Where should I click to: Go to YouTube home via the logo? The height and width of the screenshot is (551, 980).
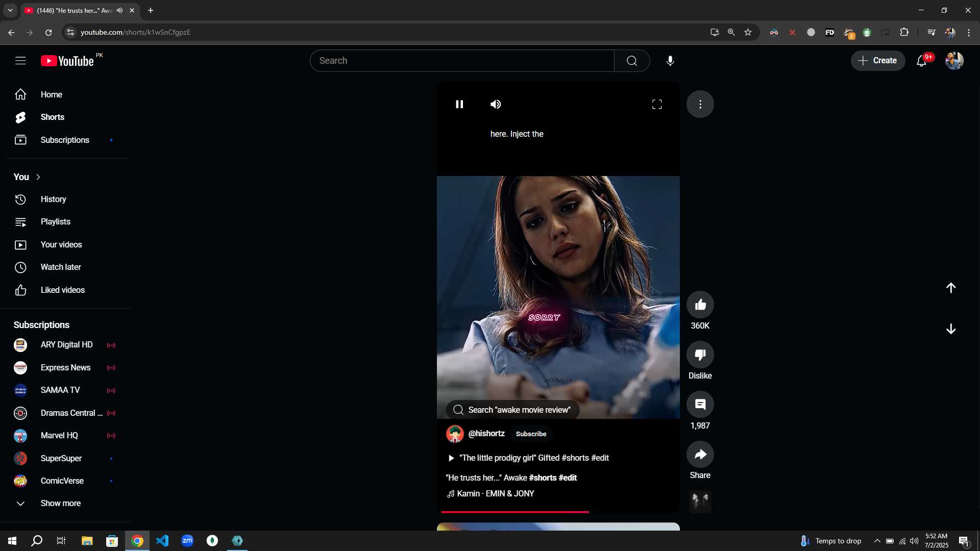pyautogui.click(x=67, y=61)
